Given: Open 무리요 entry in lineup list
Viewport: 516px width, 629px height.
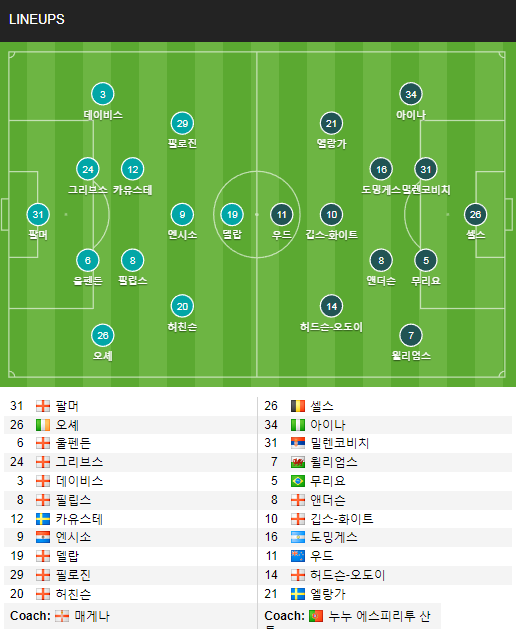Looking at the screenshot, I should 385,481.
